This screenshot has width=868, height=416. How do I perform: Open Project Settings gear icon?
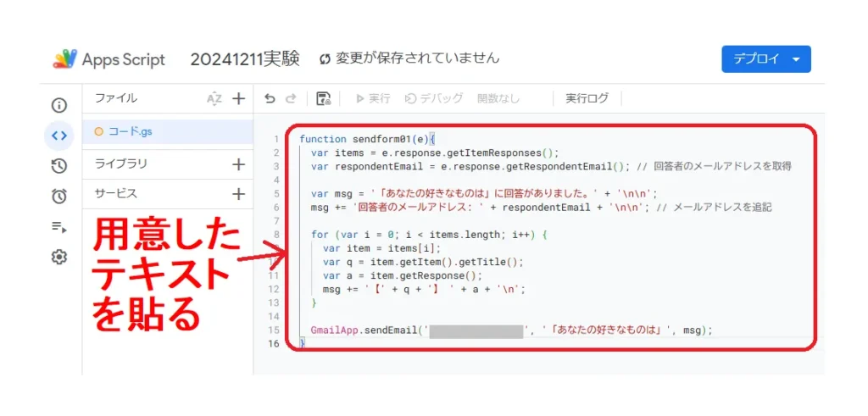(58, 257)
